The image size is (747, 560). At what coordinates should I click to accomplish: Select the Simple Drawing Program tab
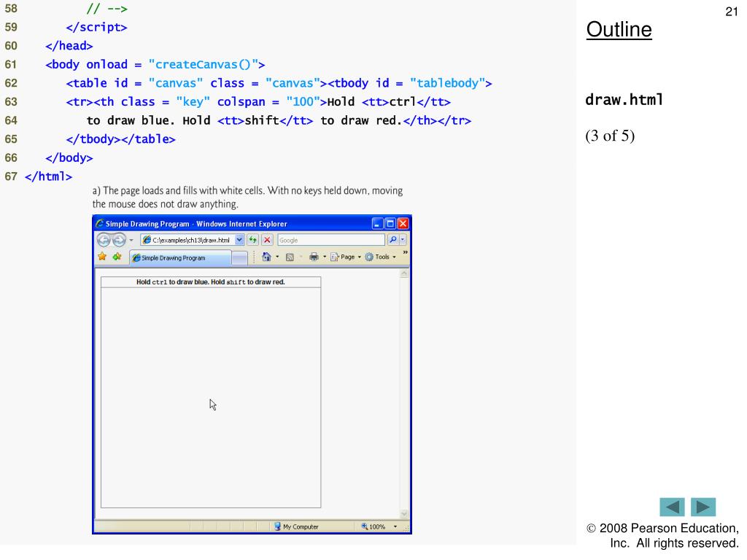[179, 258]
